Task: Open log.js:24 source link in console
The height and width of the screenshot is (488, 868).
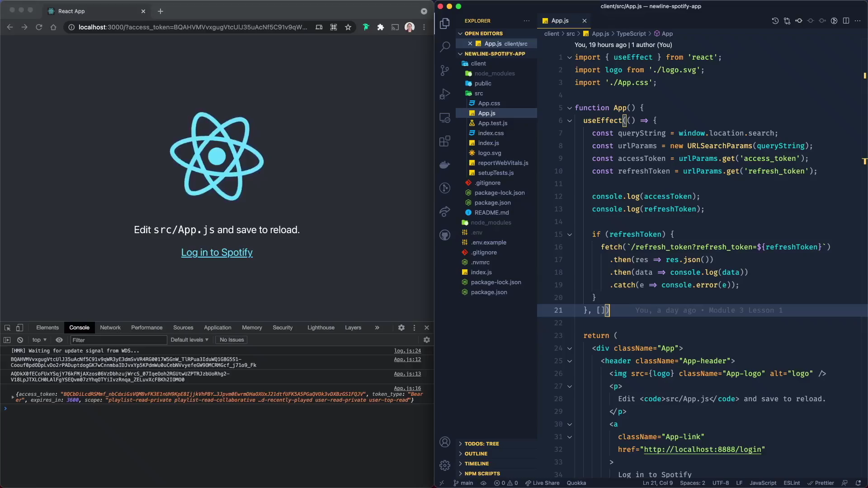Action: [x=407, y=351]
